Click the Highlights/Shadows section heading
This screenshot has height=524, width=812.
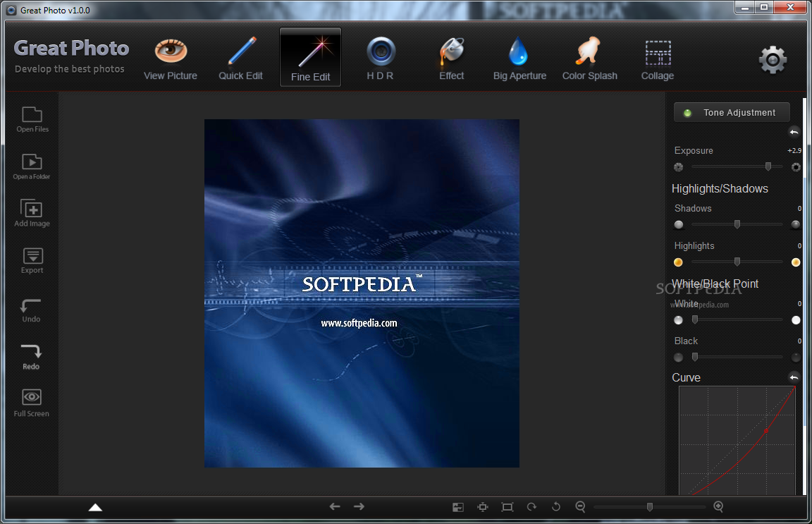(720, 189)
